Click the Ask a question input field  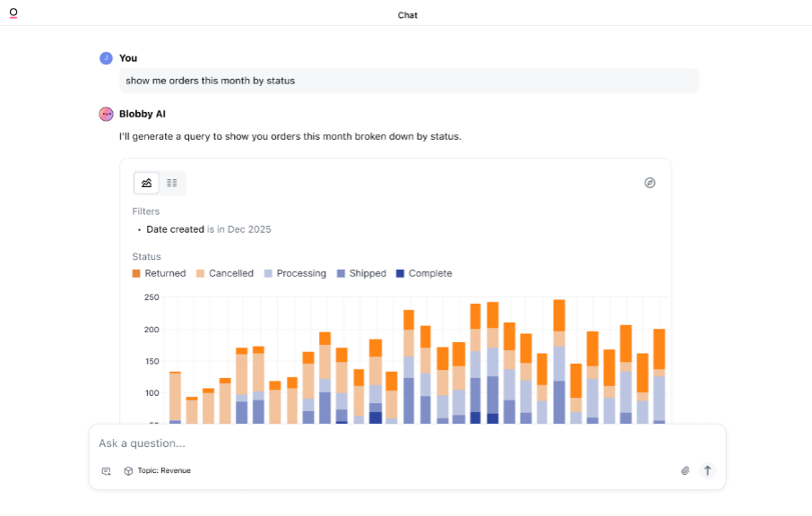269,443
